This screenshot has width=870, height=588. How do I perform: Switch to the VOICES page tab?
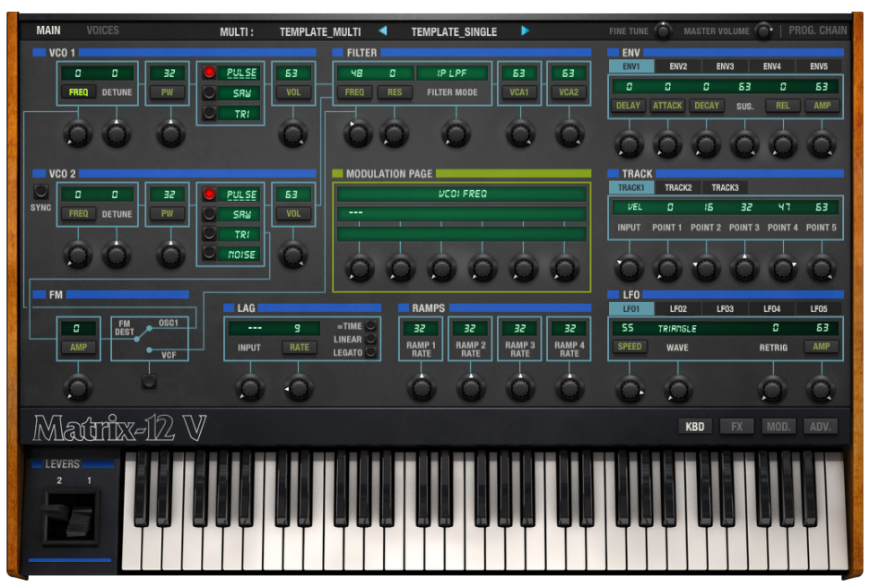[x=102, y=30]
